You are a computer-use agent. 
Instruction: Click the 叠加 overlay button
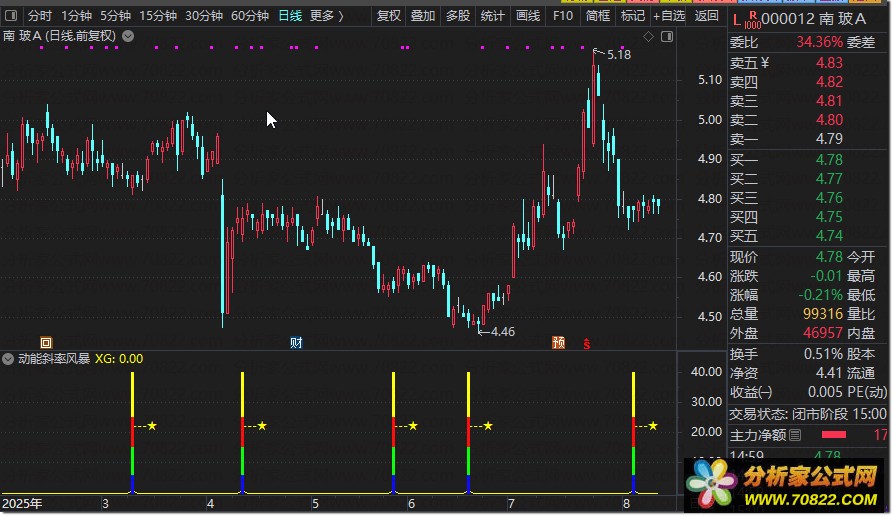pyautogui.click(x=423, y=15)
